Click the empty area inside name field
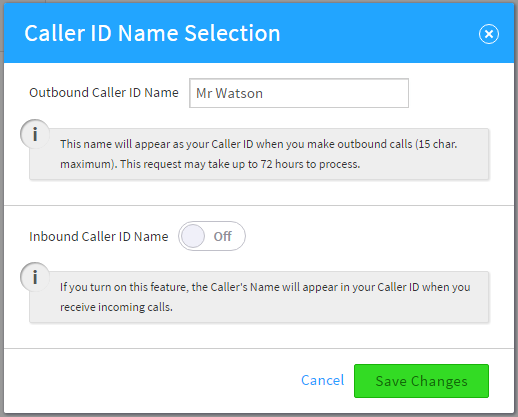This screenshot has width=518, height=417. [335, 93]
